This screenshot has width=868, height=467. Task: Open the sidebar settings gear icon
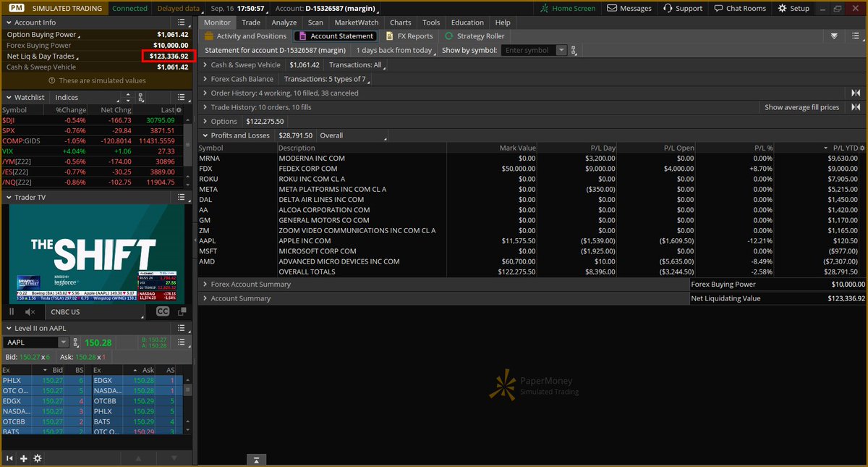tap(38, 458)
